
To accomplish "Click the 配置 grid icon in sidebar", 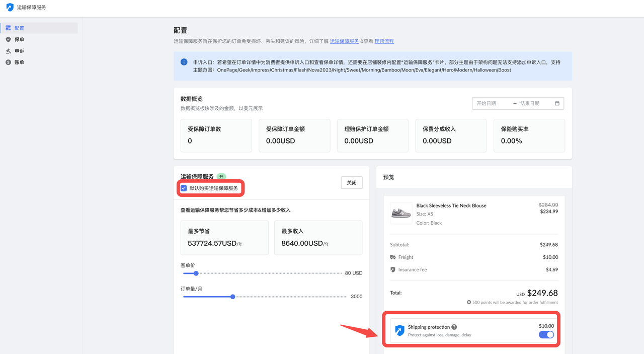I will point(8,28).
